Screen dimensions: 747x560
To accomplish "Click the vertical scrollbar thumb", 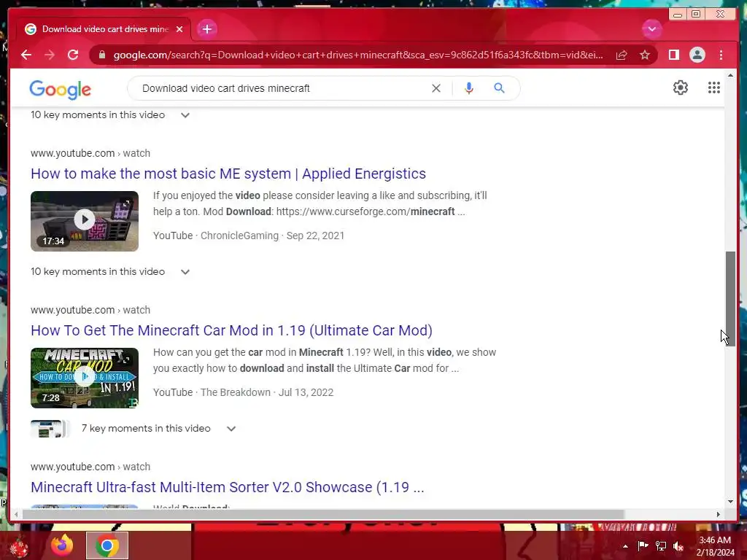I will (730, 298).
